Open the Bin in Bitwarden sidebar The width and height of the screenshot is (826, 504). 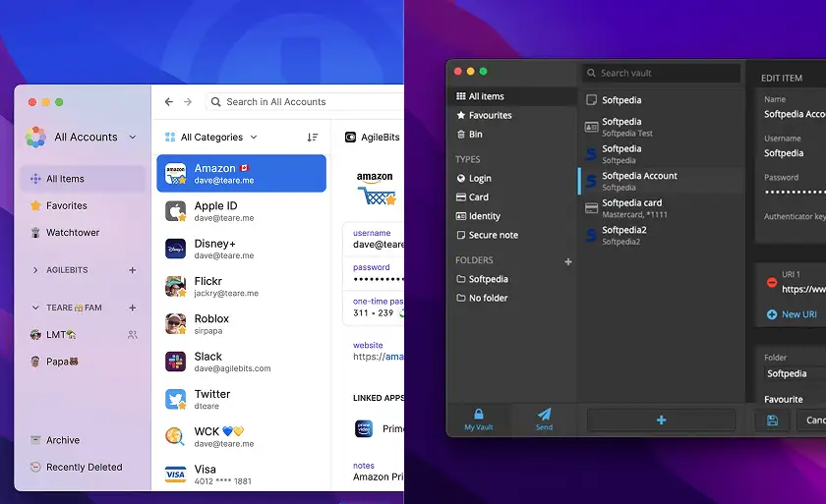(x=475, y=134)
